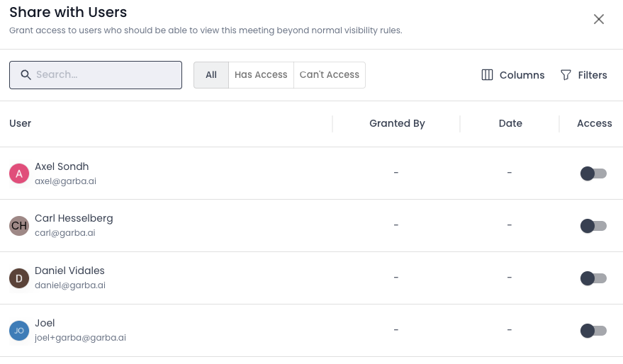
Task: Click Daniel Vidales' D avatar
Action: click(19, 278)
